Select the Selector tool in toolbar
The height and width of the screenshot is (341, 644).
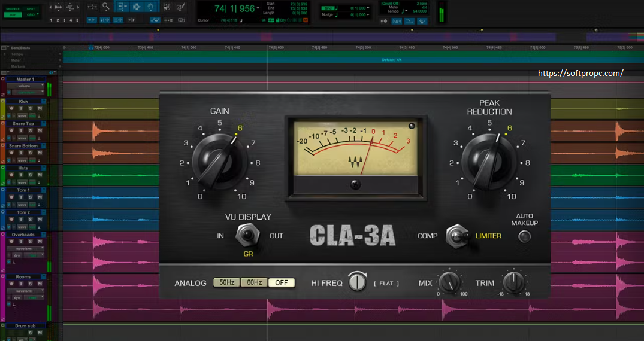coord(137,7)
